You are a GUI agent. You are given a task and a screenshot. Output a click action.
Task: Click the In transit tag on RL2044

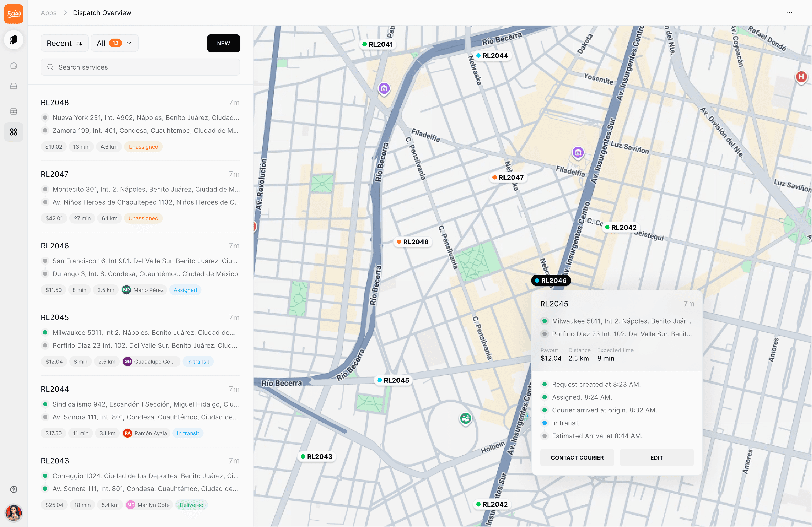point(188,433)
